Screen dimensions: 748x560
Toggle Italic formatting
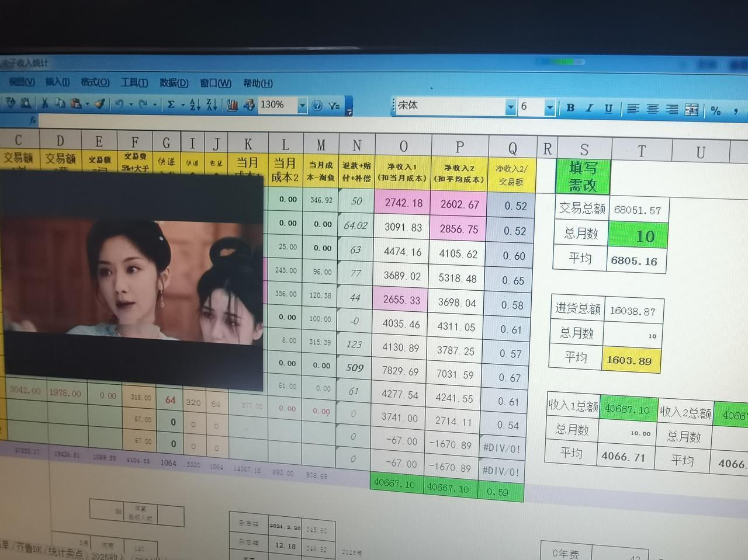[x=589, y=108]
